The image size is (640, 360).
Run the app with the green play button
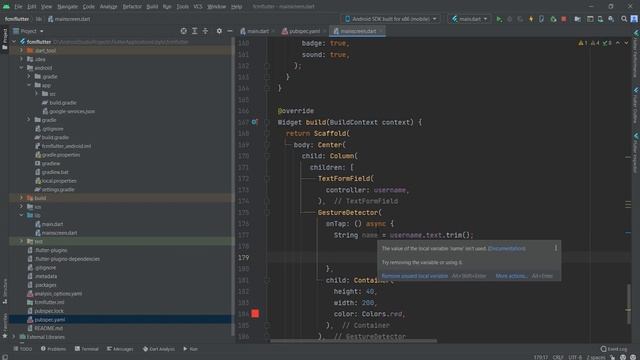click(499, 19)
